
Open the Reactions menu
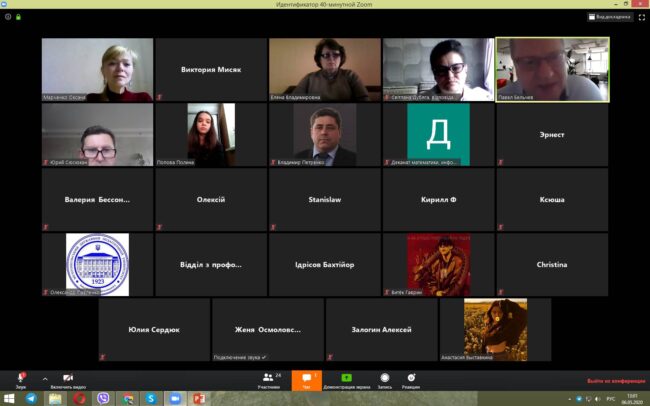point(411,379)
